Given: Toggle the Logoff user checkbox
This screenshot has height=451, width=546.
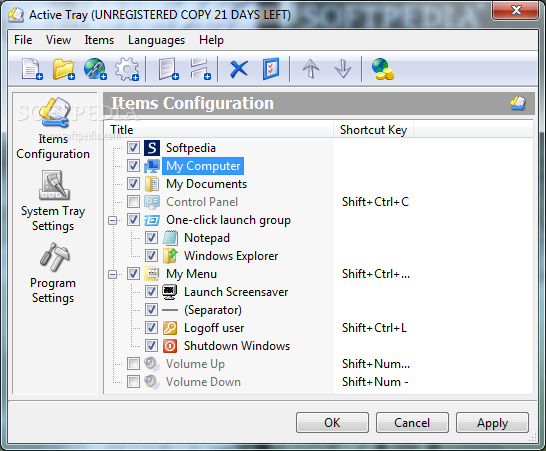Looking at the screenshot, I should click(x=151, y=328).
